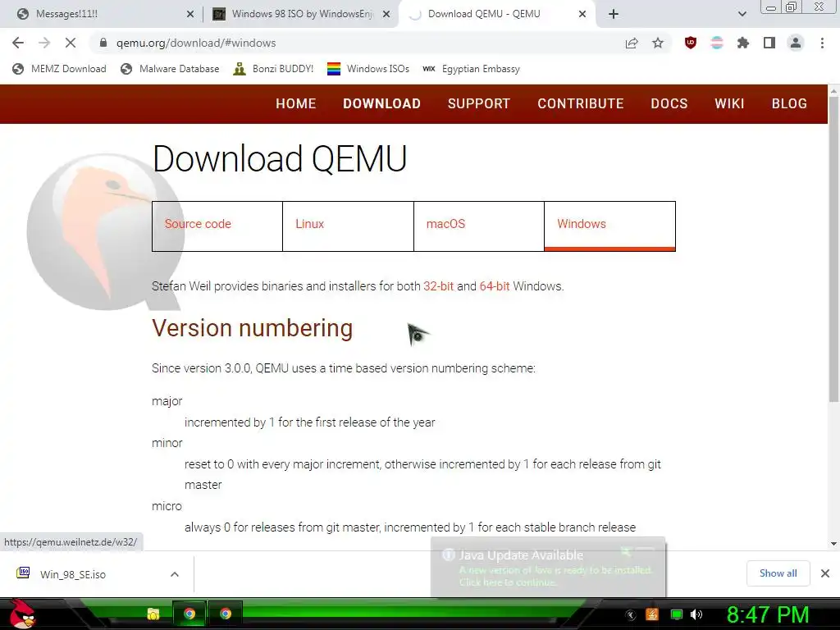This screenshot has width=840, height=630.
Task: Switch to the first Chrome taskbar window
Action: (189, 614)
